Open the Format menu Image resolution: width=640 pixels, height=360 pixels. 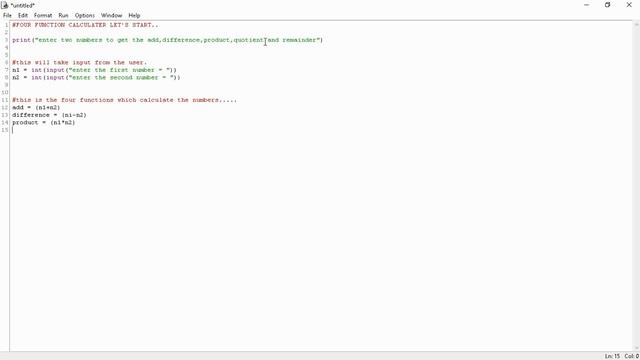[43, 16]
